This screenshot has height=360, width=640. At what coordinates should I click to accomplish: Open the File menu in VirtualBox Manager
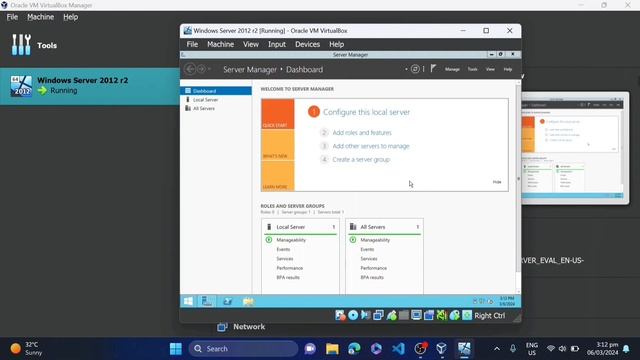pos(12,17)
